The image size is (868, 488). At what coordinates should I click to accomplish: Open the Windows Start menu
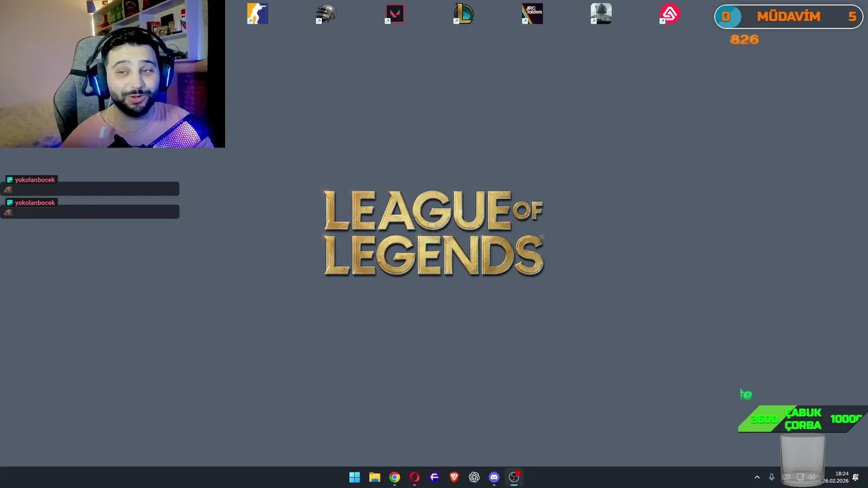[x=355, y=477]
